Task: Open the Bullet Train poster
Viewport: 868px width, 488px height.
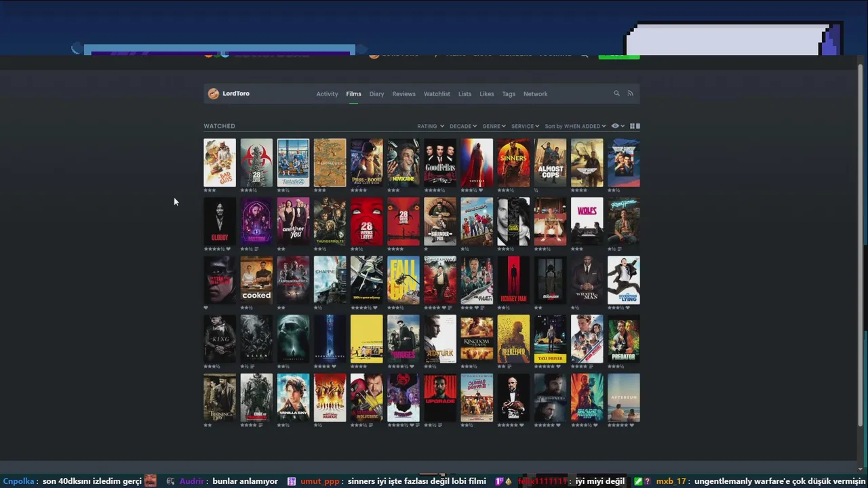Action: click(x=477, y=280)
